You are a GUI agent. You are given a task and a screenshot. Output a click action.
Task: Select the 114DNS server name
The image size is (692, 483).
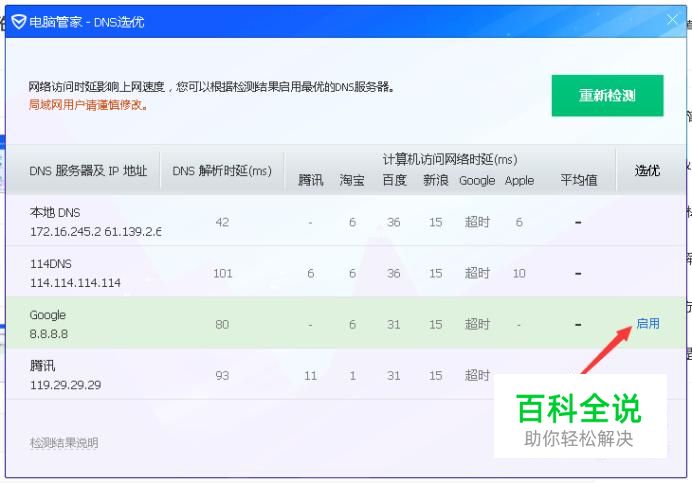51,264
